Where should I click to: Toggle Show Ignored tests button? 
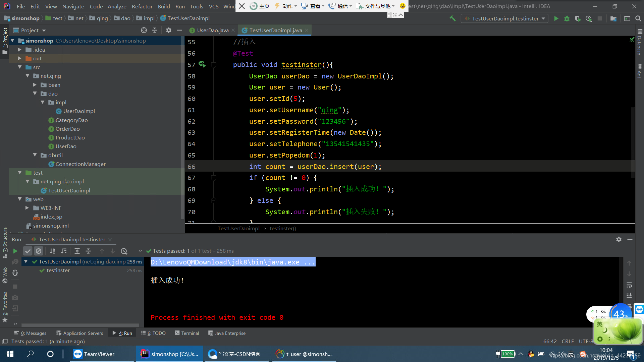pos(39,251)
